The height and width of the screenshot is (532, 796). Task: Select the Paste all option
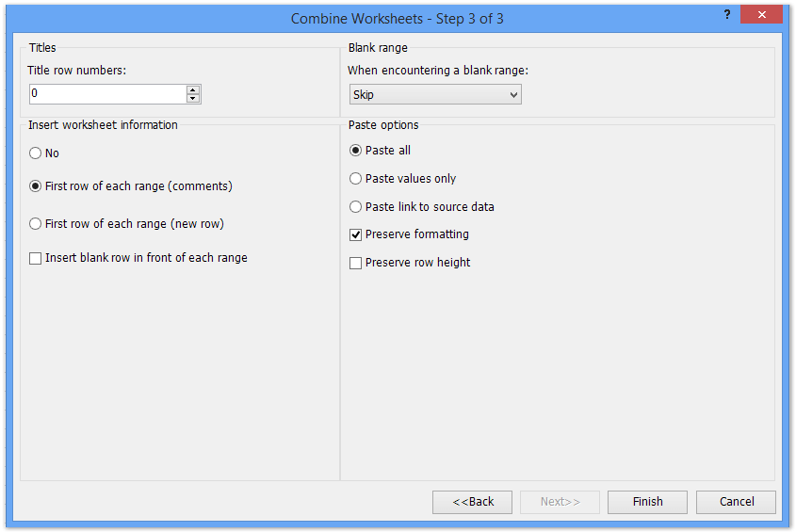(x=381, y=151)
